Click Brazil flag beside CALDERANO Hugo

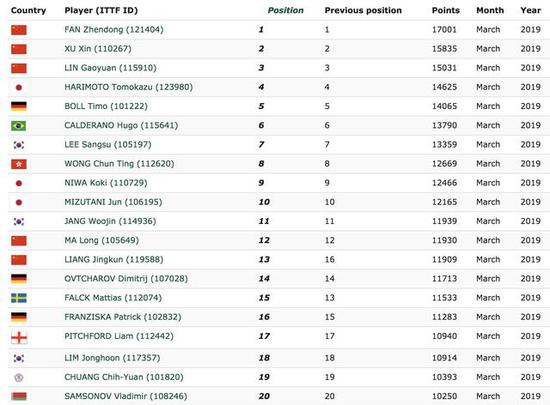click(19, 126)
